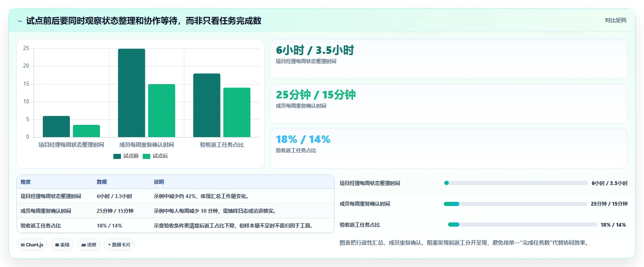Click the card caption 项目经理每周状态整理时间

(306, 61)
